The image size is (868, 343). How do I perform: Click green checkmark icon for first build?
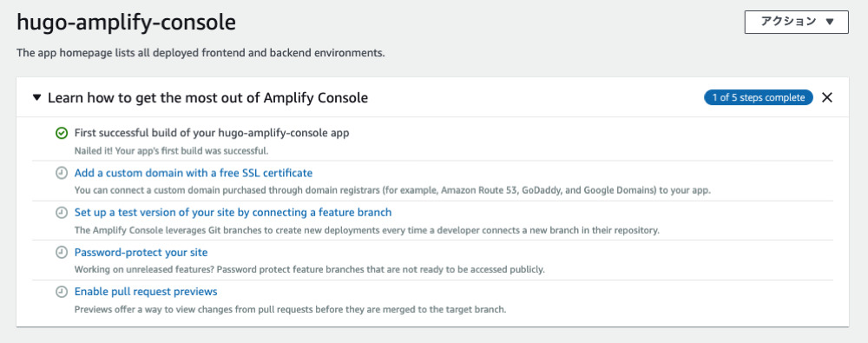[62, 133]
